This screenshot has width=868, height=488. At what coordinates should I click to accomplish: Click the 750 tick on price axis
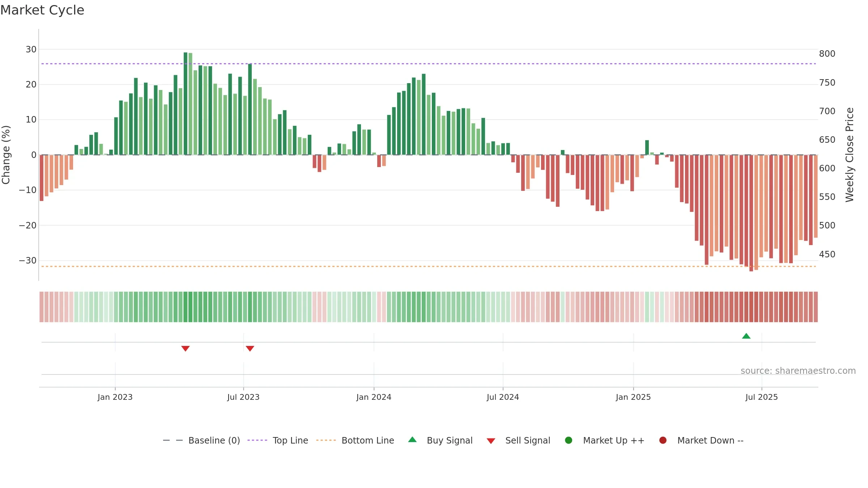[827, 82]
